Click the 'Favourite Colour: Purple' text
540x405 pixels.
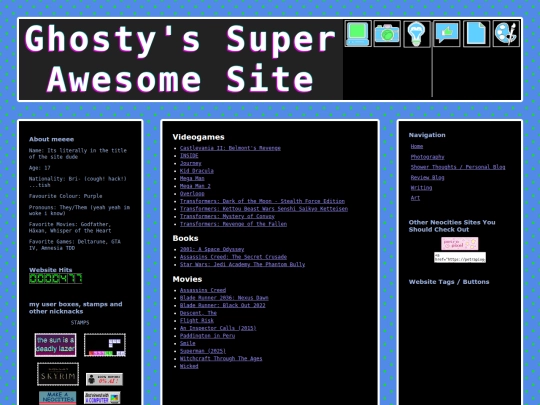(65, 196)
